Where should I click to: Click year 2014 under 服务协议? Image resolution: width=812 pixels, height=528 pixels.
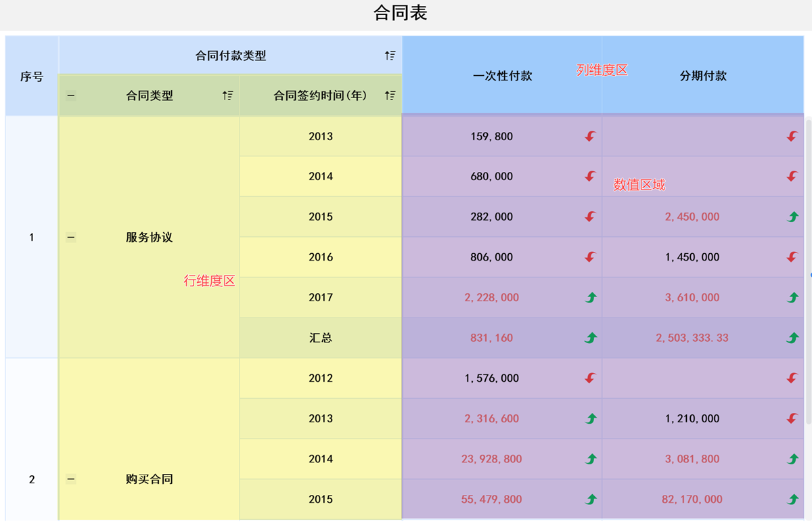pos(321,176)
